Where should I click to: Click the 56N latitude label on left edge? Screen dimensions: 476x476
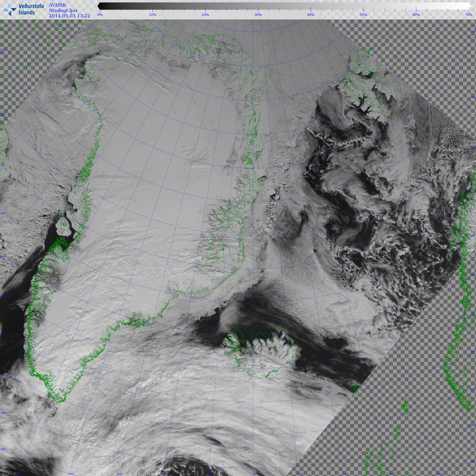(3, 449)
